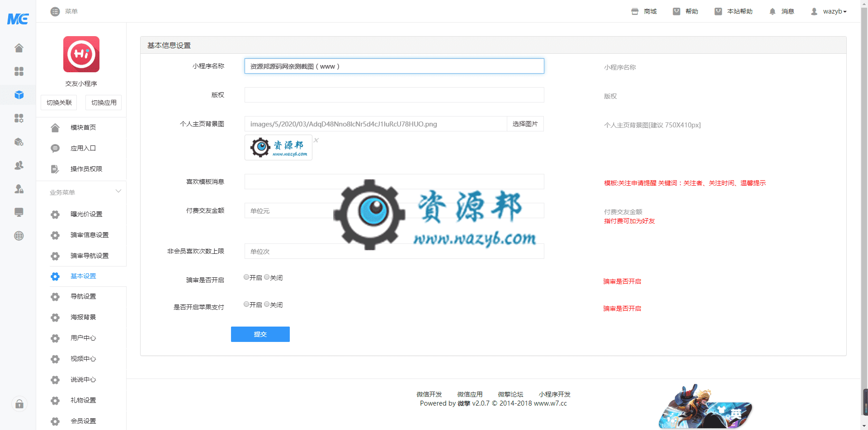Open 帮助 in the top bar
Screen dimensions: 868x430
[x=685, y=11]
